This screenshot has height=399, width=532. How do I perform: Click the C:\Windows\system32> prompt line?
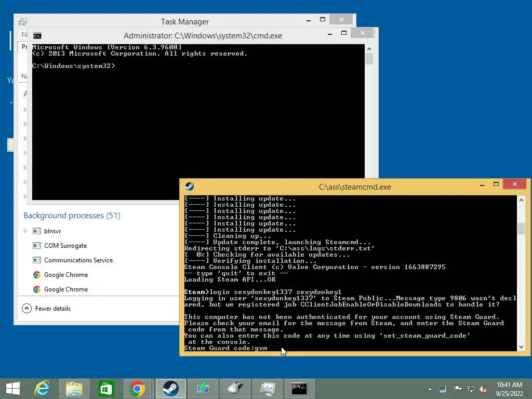pyautogui.click(x=74, y=66)
